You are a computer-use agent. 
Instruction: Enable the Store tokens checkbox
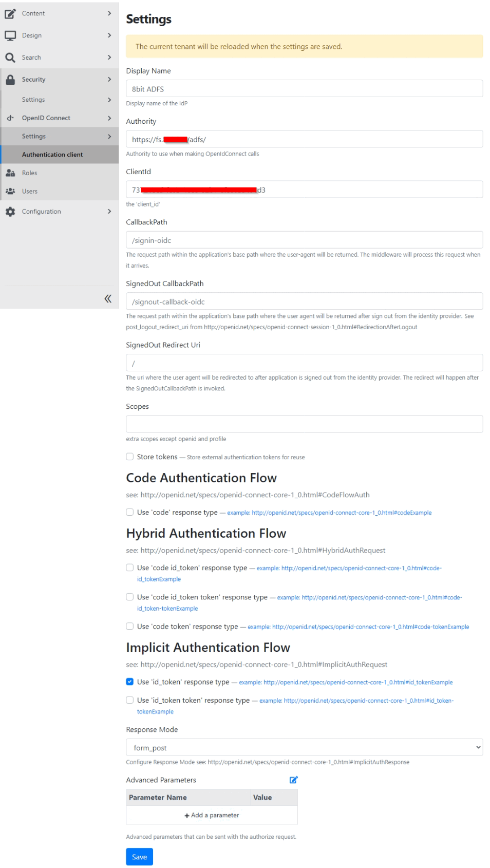129,457
